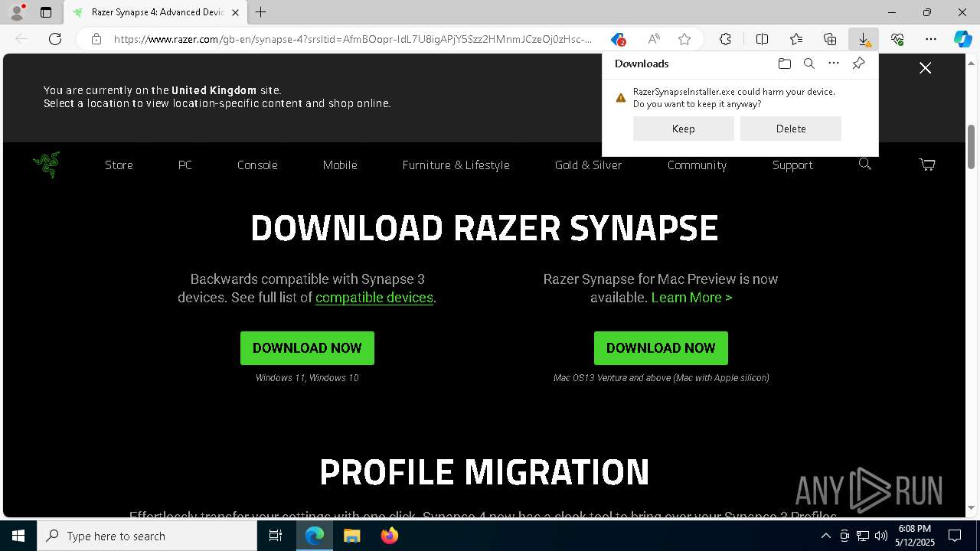
Task: Click the Edge profile avatar icon
Action: [x=17, y=12]
